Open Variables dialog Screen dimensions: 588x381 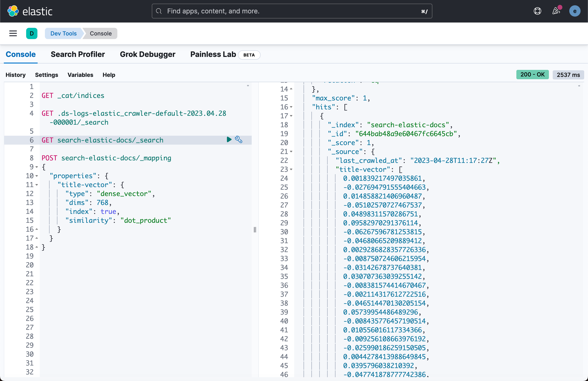(x=80, y=75)
